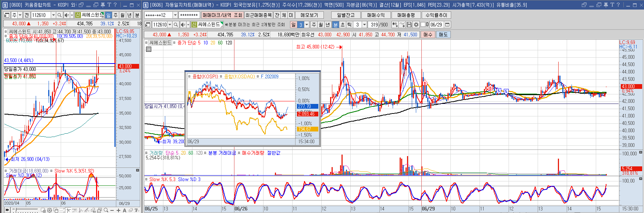Image resolution: width=644 pixels, height=213 pixels.
Task: Open 매매총평 view
Action: (x=406, y=15)
